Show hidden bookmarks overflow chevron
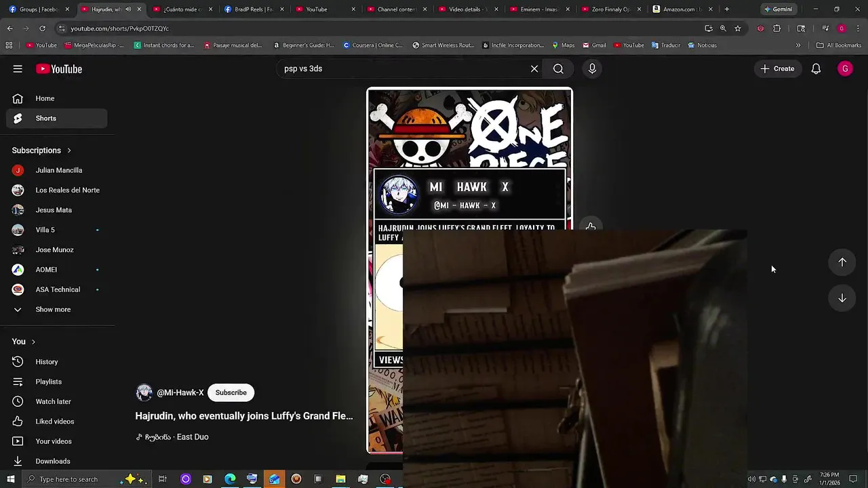This screenshot has width=868, height=488. 798,45
